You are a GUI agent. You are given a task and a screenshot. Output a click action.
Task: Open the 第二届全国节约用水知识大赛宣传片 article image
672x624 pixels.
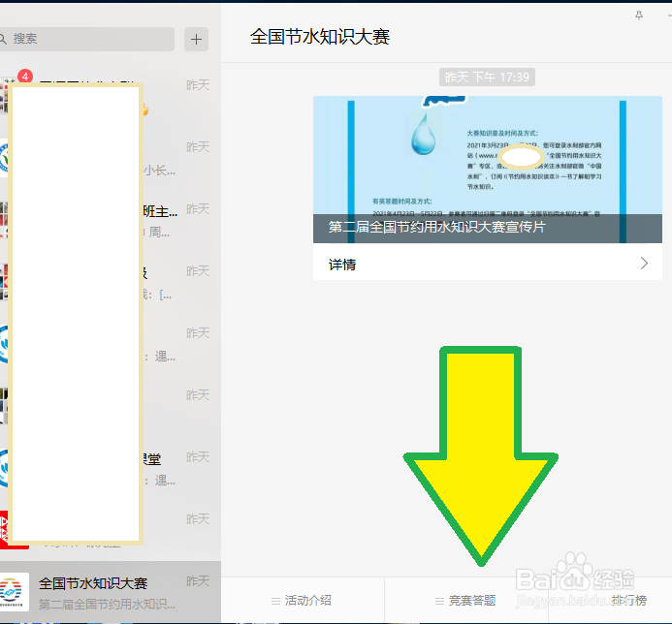pos(488,170)
